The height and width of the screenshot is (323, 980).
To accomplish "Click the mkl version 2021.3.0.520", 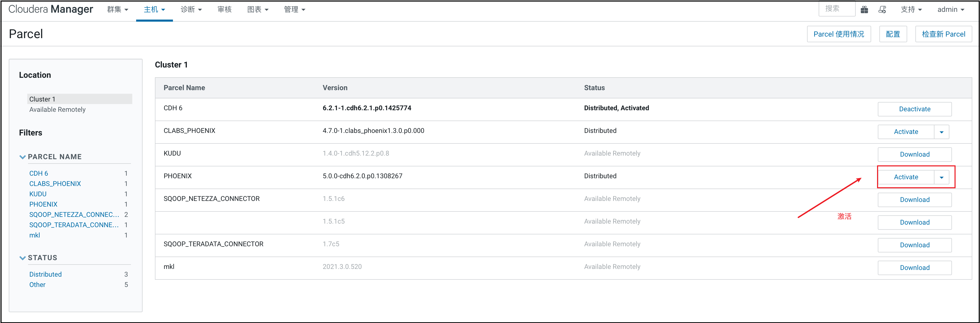I will pos(342,267).
